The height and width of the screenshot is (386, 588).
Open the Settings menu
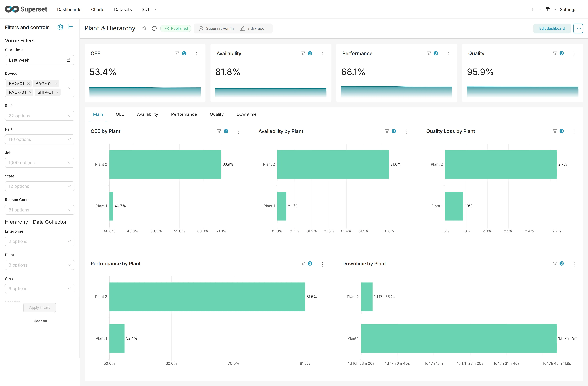[x=571, y=9]
